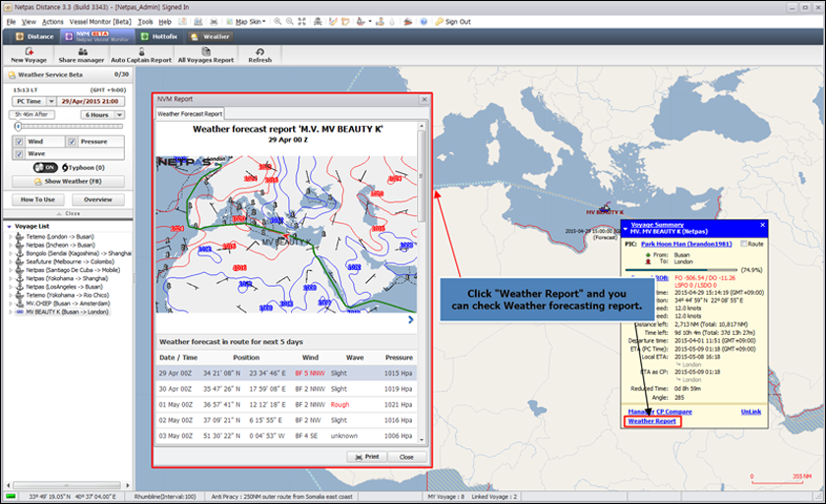Toggle the Wave checkbox

tap(19, 153)
